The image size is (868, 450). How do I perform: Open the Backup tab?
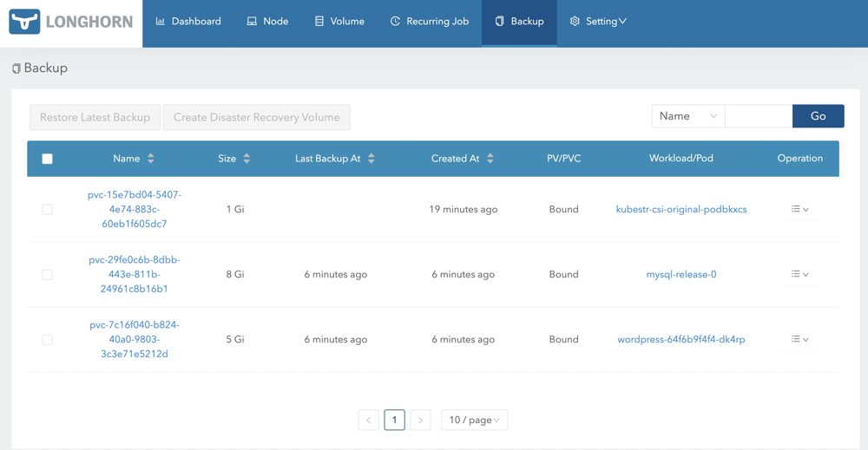pos(519,22)
